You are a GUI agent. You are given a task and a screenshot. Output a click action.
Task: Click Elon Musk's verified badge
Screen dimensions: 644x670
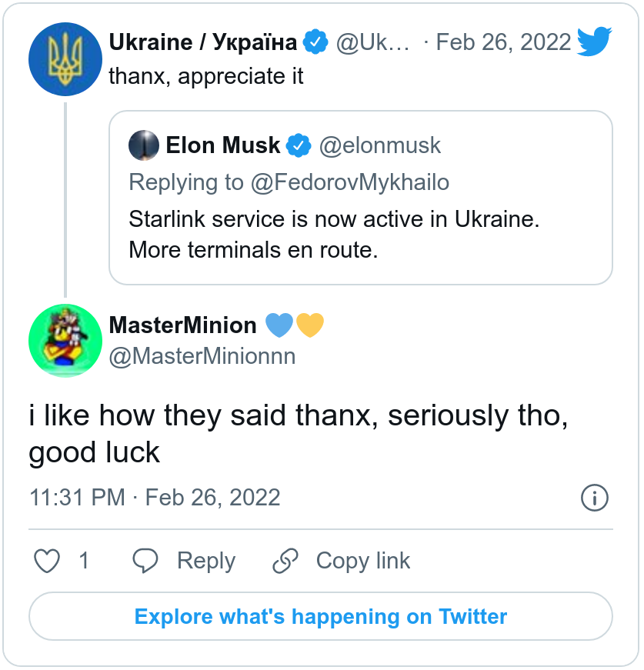pyautogui.click(x=298, y=145)
